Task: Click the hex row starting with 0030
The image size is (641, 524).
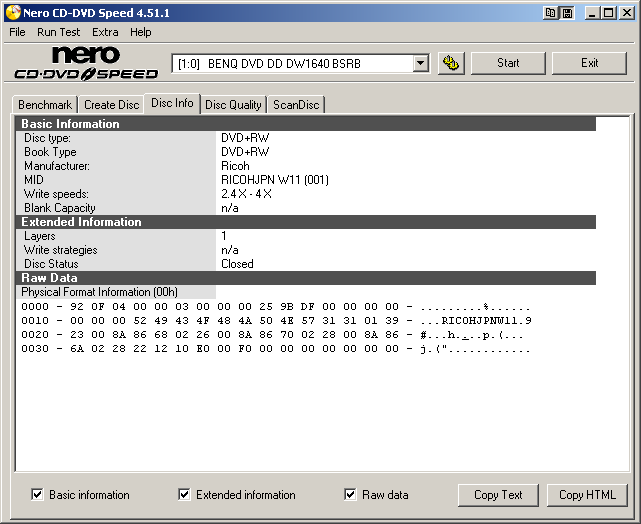Action: point(276,349)
